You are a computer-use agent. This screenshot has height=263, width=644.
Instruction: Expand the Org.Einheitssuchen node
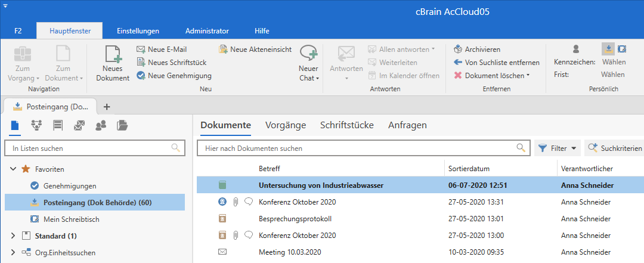13,253
